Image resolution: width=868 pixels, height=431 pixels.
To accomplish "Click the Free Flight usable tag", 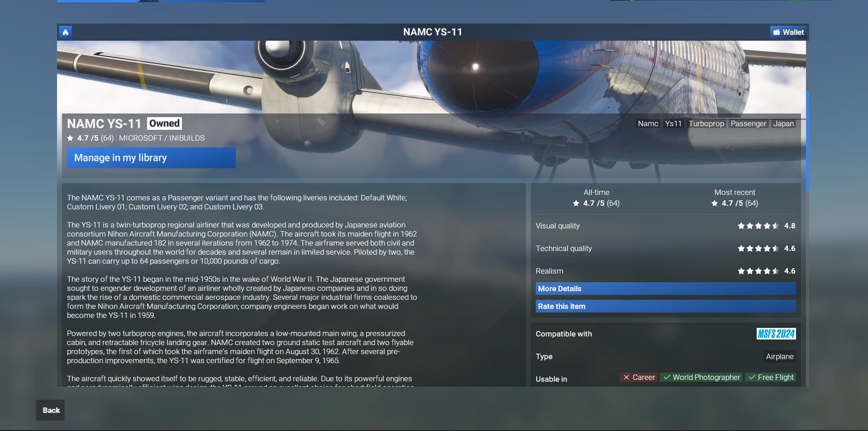I will (771, 377).
